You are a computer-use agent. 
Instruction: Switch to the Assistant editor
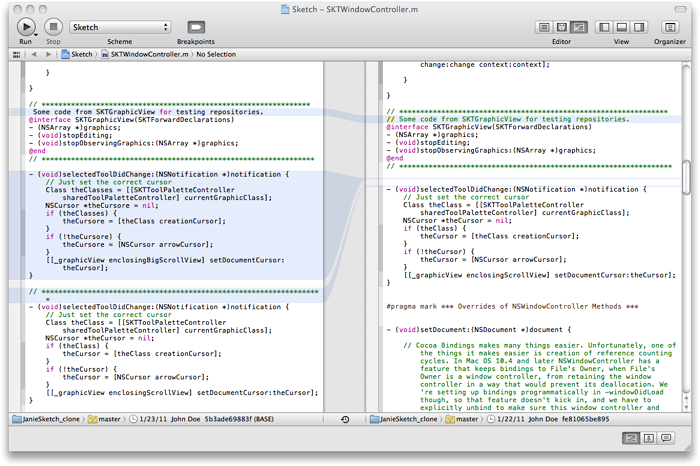pos(561,27)
